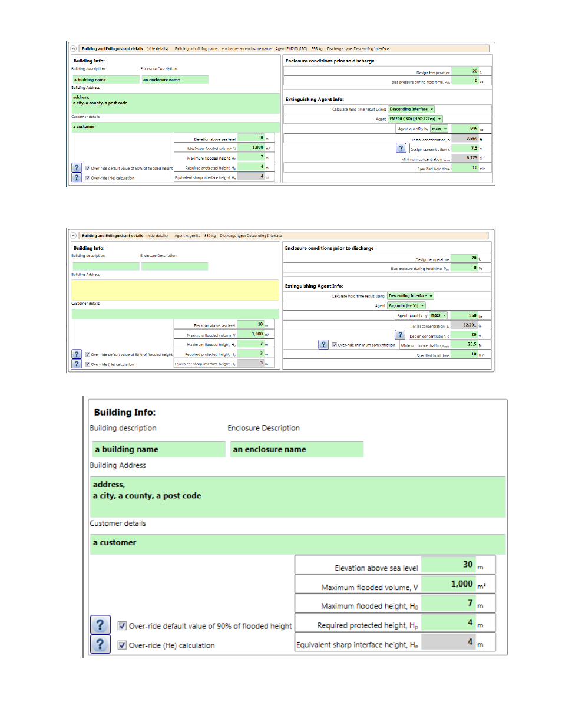Click Specified hold time field in FM200 panel

tap(465, 168)
